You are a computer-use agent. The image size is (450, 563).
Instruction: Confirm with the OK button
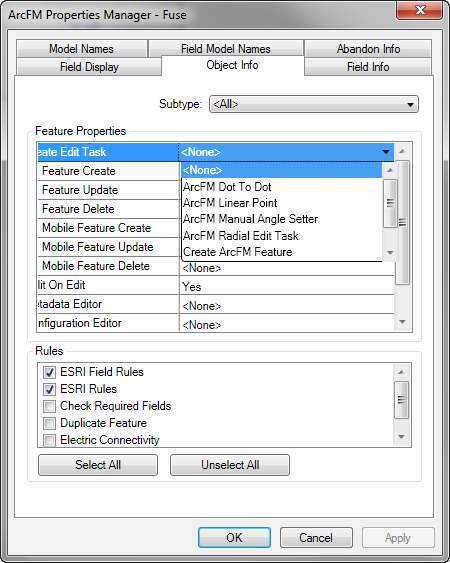[234, 538]
